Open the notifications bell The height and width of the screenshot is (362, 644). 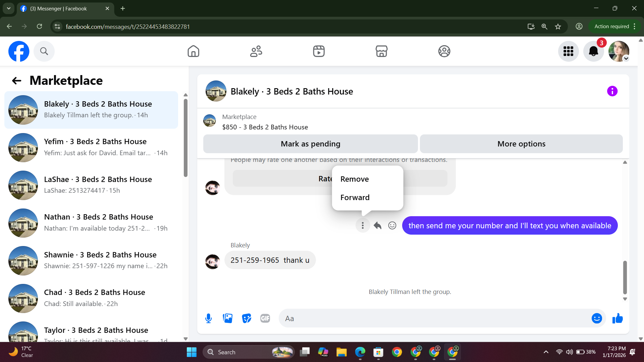pyautogui.click(x=593, y=51)
